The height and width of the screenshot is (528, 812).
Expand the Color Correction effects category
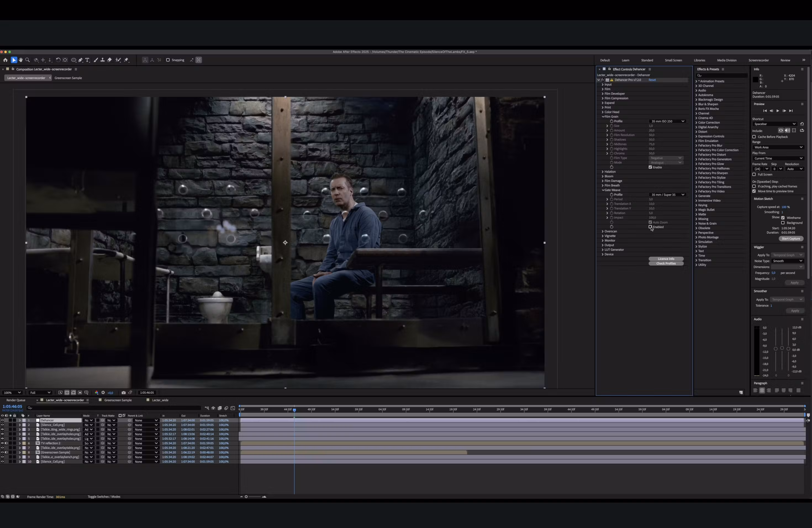coord(696,122)
